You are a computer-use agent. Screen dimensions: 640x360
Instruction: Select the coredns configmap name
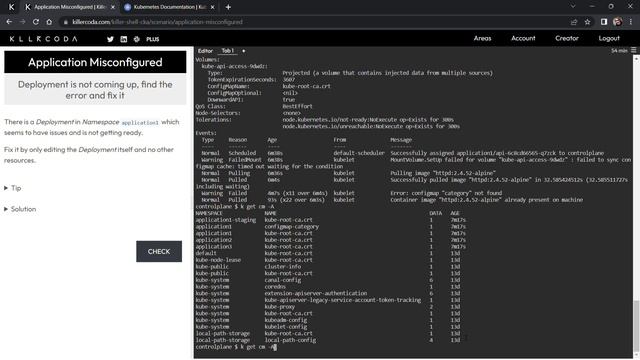click(275, 287)
